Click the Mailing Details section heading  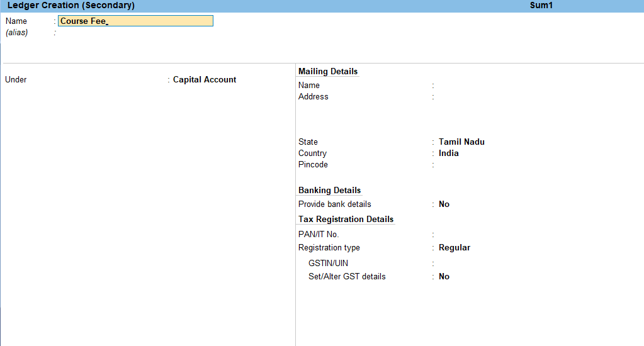[x=328, y=72]
